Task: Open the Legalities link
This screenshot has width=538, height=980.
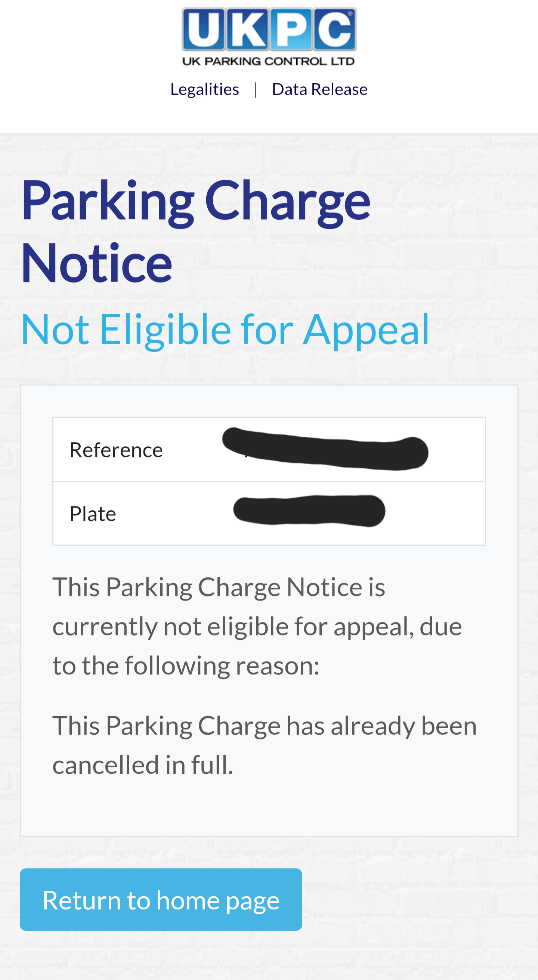Action: coord(205,89)
